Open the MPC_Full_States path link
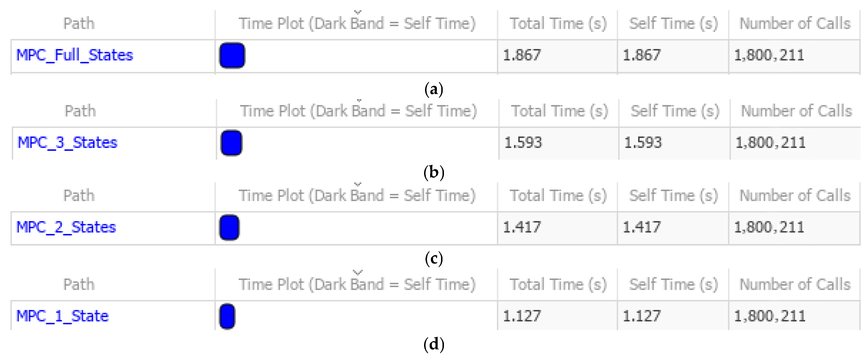The height and width of the screenshot is (360, 868). [74, 55]
